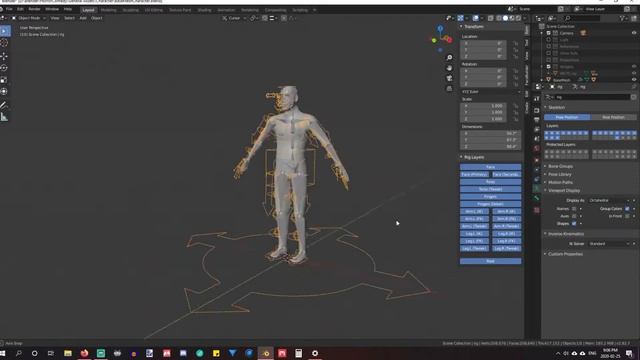Viewport: 640px width, 360px height.
Task: Click the Fingers rig layer button
Action: (490, 196)
